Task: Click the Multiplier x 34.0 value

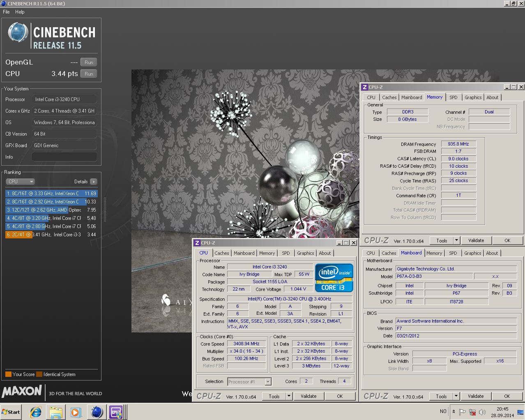Action: [246, 351]
